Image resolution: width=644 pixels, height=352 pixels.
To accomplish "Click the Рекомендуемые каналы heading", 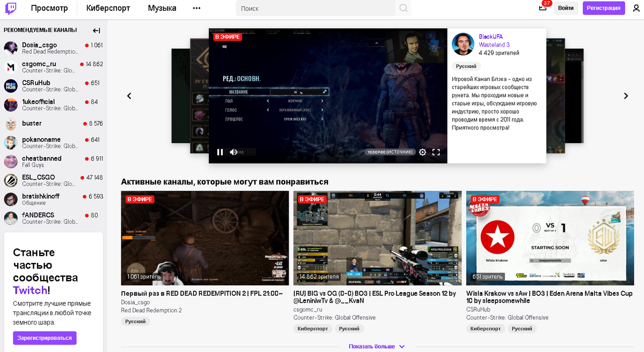I will [40, 30].
